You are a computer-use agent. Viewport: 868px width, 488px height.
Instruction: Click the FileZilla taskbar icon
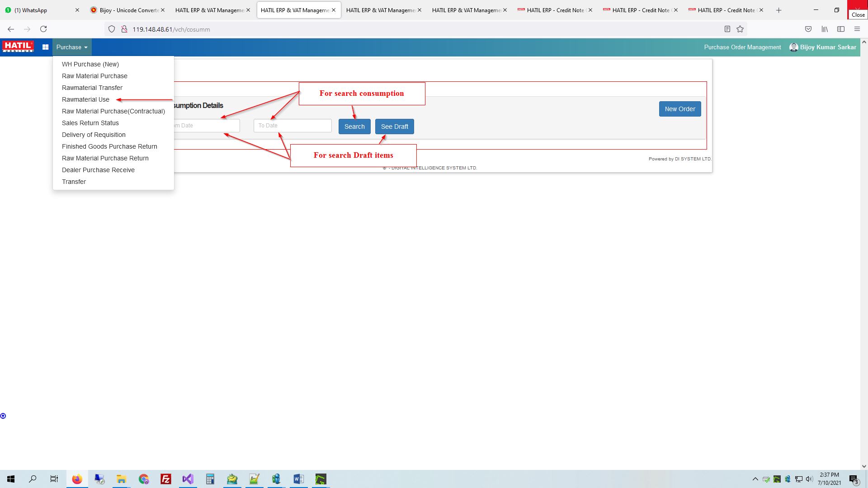coord(166,479)
